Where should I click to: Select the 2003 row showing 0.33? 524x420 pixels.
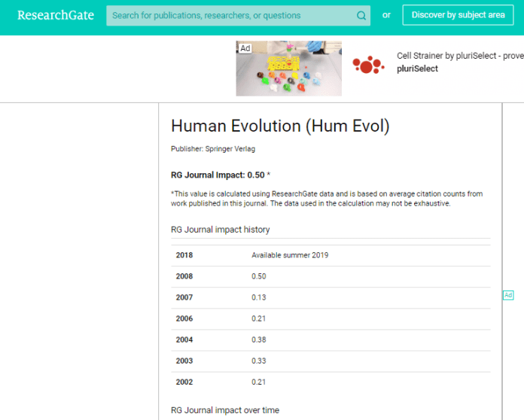pos(330,361)
